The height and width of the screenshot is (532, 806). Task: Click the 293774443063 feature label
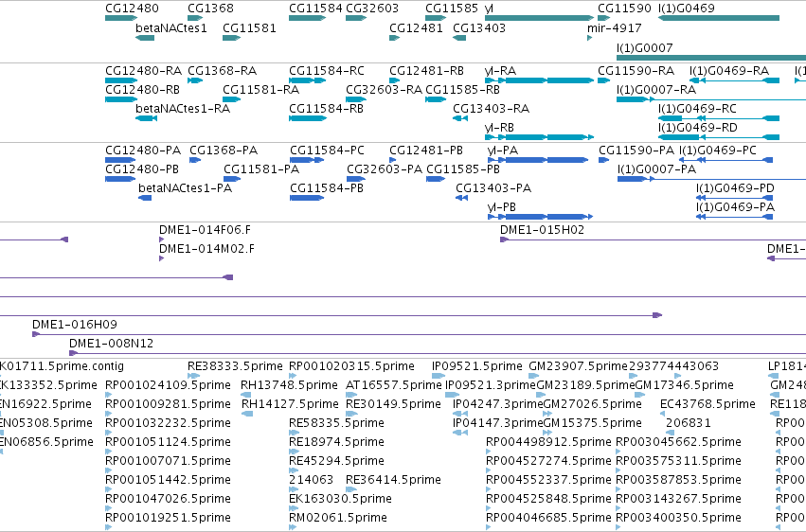[673, 366]
